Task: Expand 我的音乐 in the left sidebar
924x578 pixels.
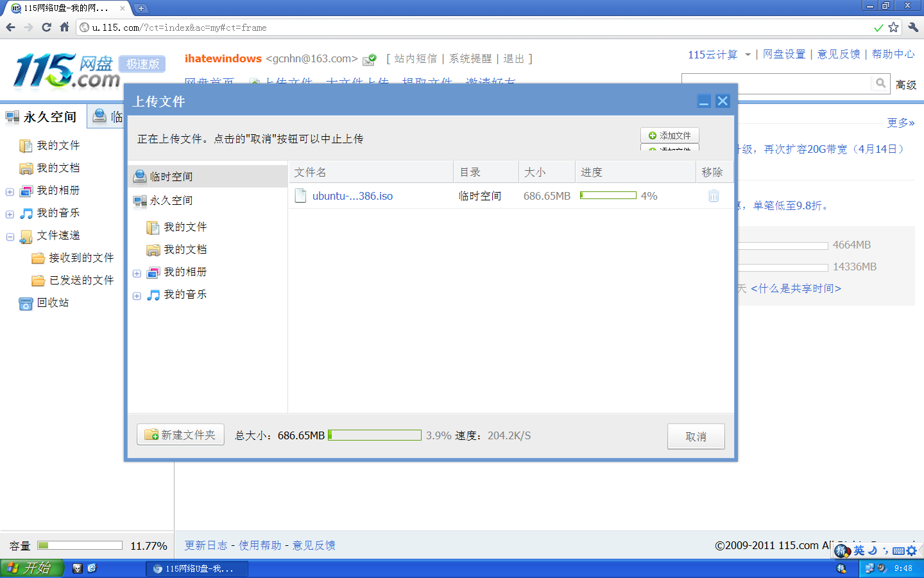Action: point(10,215)
